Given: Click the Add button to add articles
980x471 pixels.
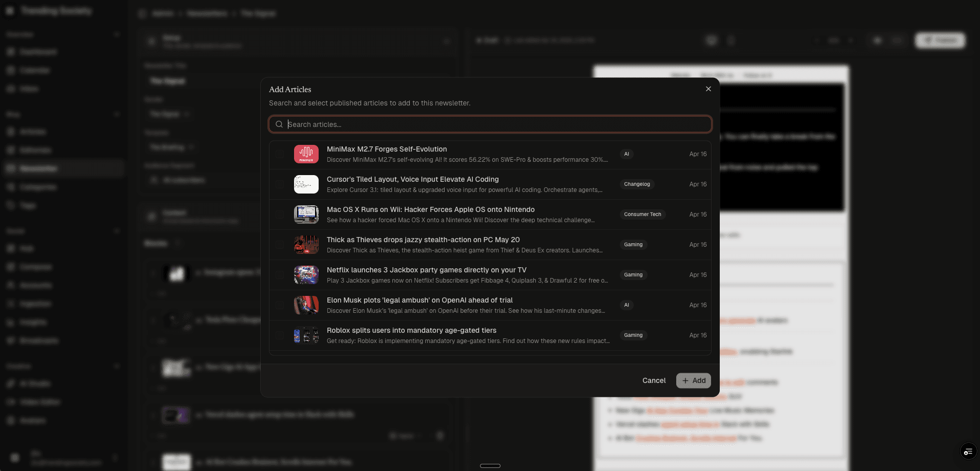Looking at the screenshot, I should coord(693,380).
